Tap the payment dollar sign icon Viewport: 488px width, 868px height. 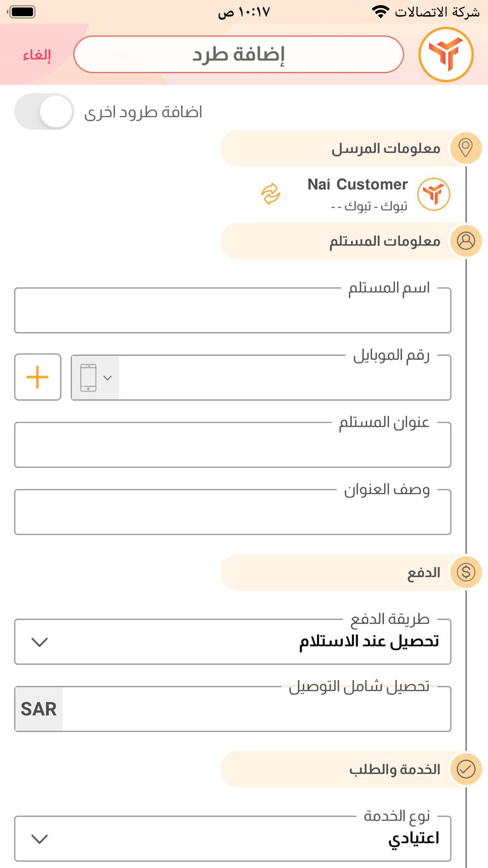[x=466, y=572]
